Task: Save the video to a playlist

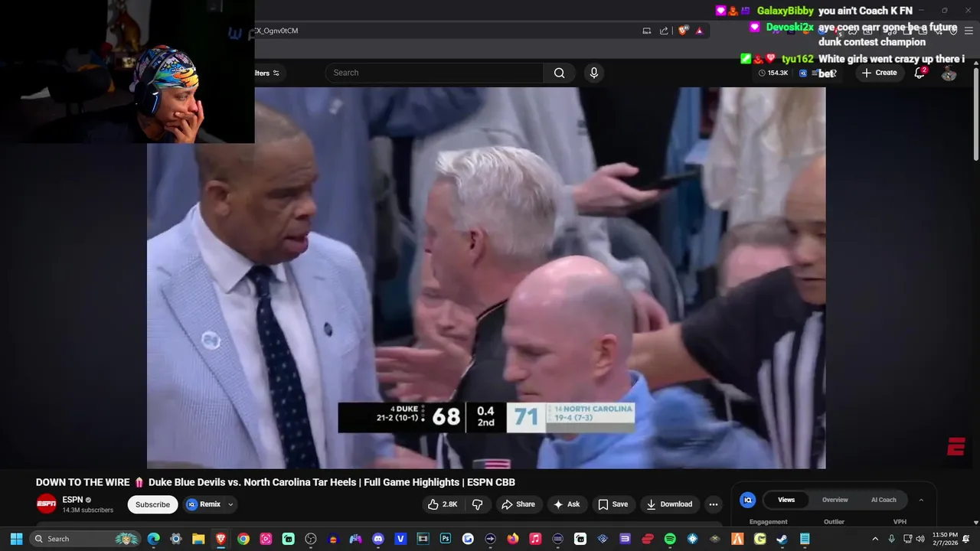Action: pyautogui.click(x=613, y=504)
